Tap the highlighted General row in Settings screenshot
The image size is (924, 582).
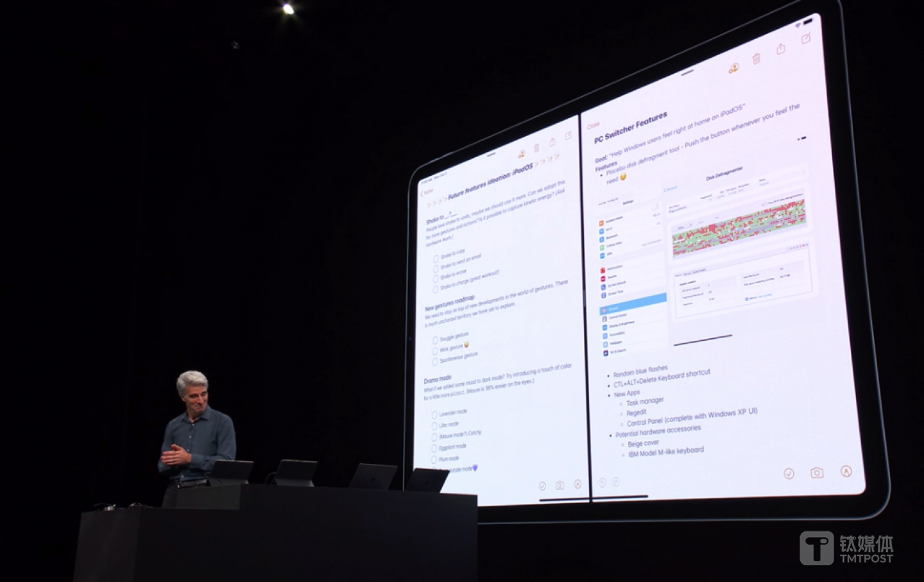(633, 304)
